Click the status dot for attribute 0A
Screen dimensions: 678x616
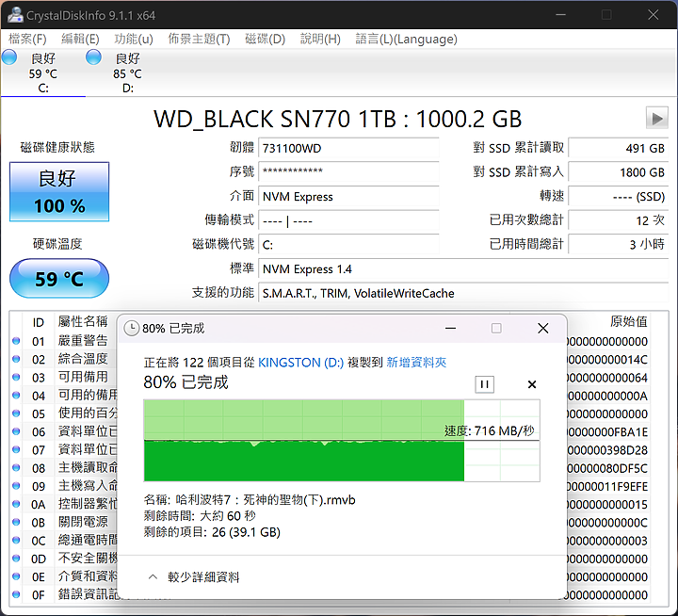tap(16, 504)
